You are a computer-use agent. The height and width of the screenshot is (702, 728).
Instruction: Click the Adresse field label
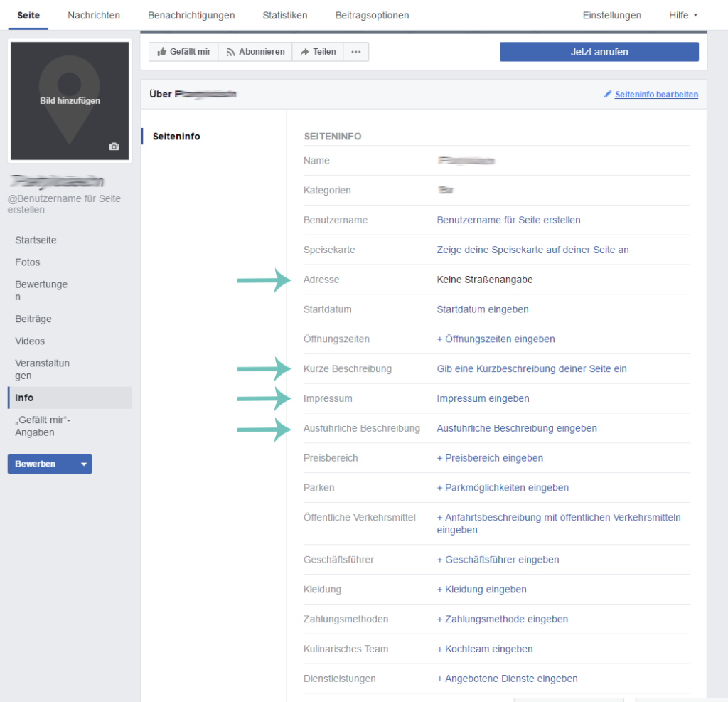click(x=321, y=280)
